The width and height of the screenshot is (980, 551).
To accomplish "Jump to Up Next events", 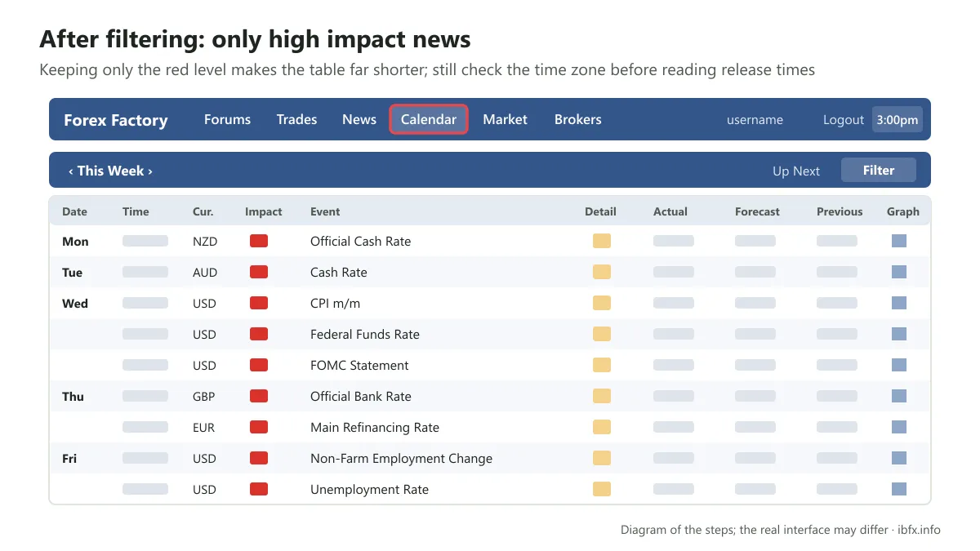I will (796, 171).
